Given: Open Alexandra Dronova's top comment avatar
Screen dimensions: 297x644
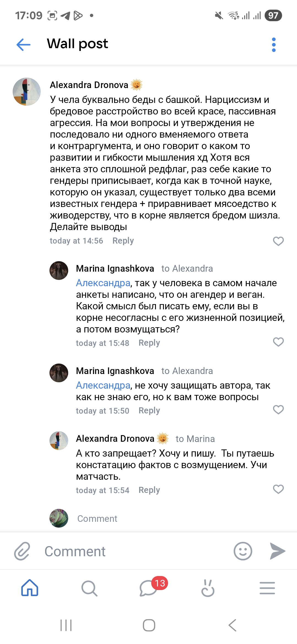Looking at the screenshot, I should click(27, 92).
